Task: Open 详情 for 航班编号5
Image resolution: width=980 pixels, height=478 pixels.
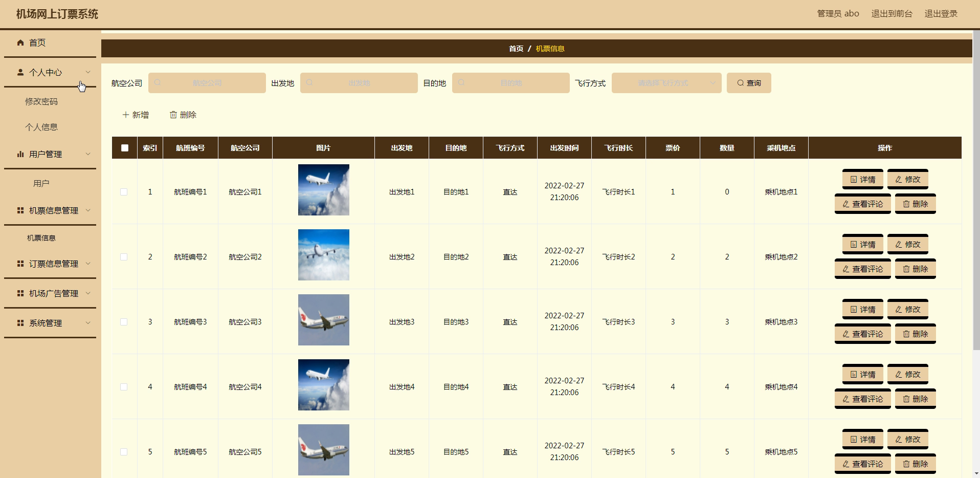Action: pyautogui.click(x=863, y=439)
